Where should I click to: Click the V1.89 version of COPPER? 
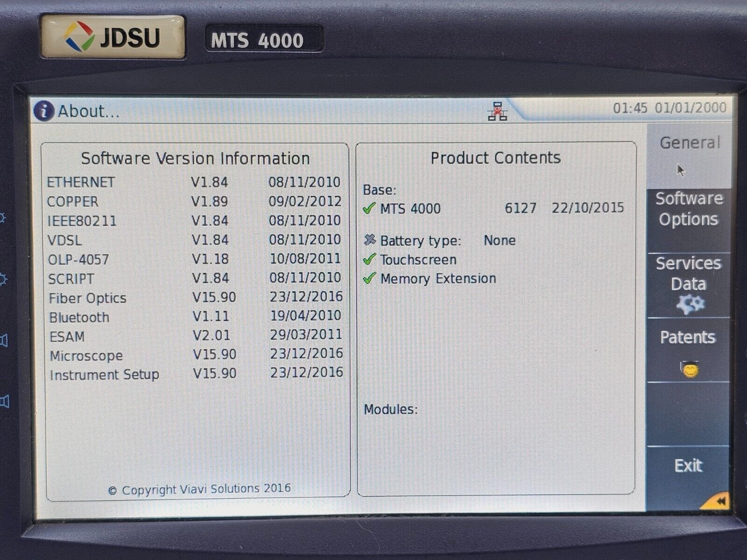click(x=210, y=201)
